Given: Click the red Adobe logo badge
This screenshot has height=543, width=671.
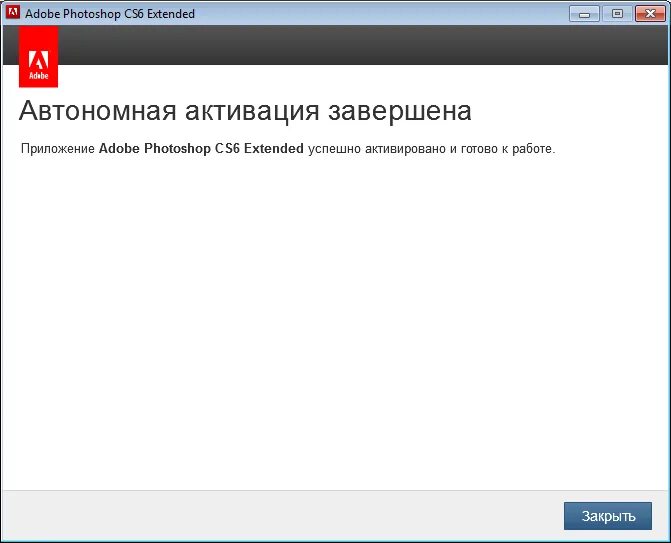Looking at the screenshot, I should click(39, 57).
